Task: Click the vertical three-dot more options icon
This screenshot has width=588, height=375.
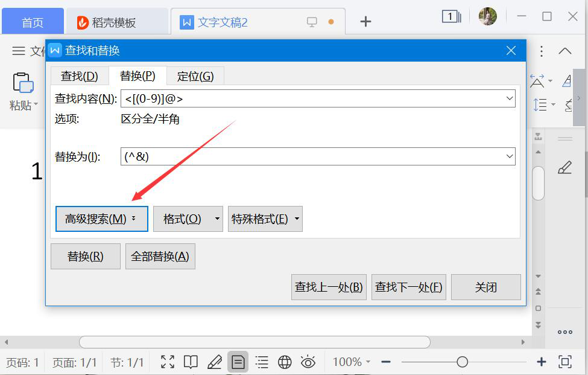Action: click(542, 51)
